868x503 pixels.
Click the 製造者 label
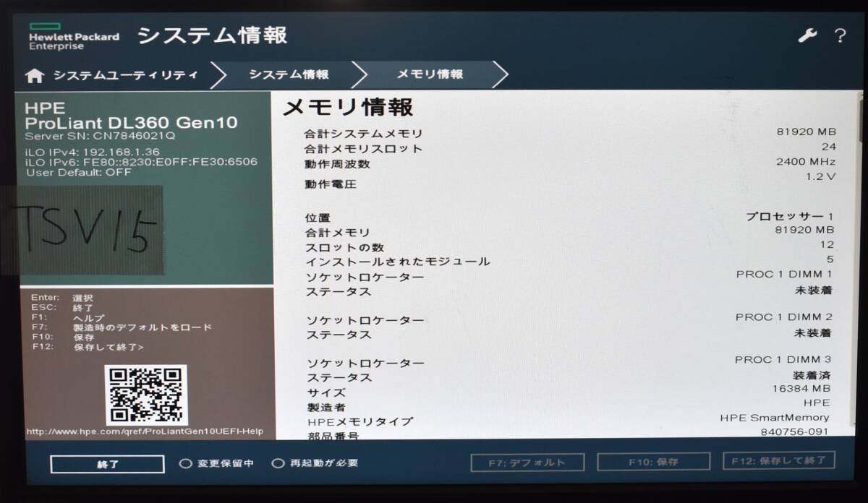point(326,408)
